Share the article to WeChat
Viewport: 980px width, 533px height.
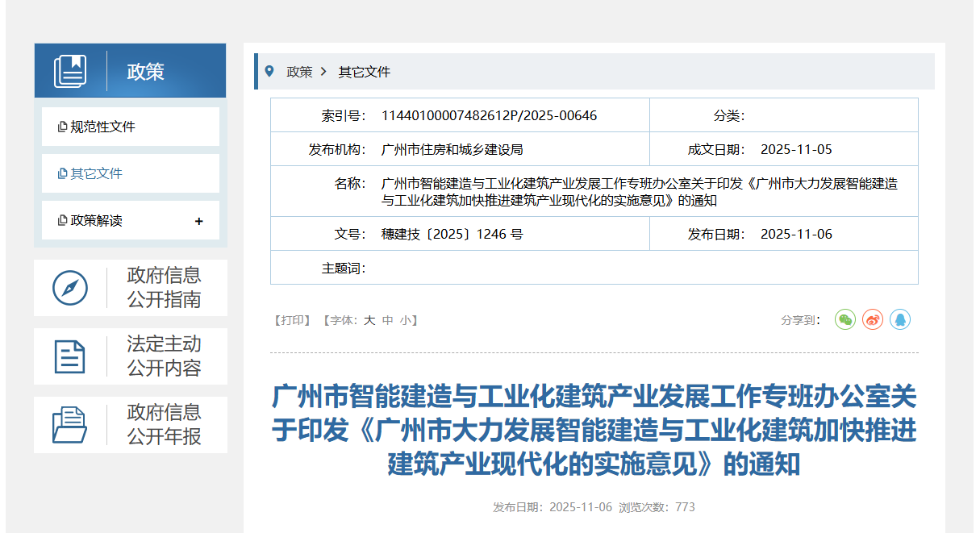[844, 319]
